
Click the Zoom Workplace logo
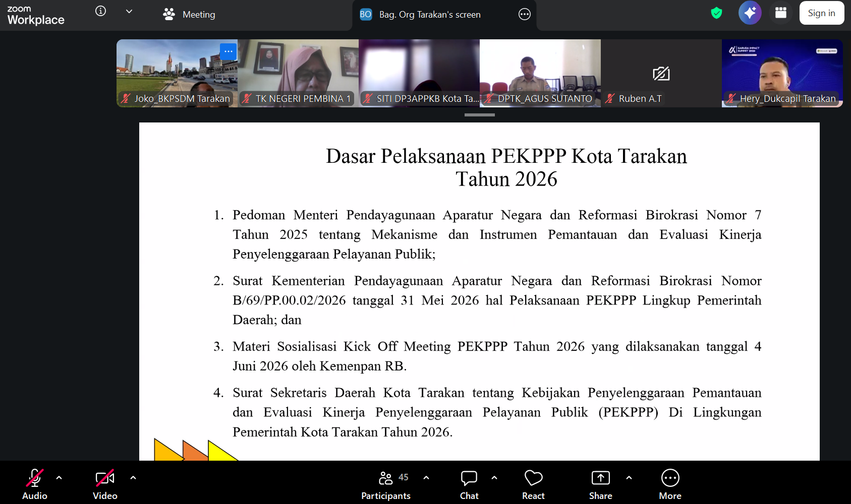[36, 15]
